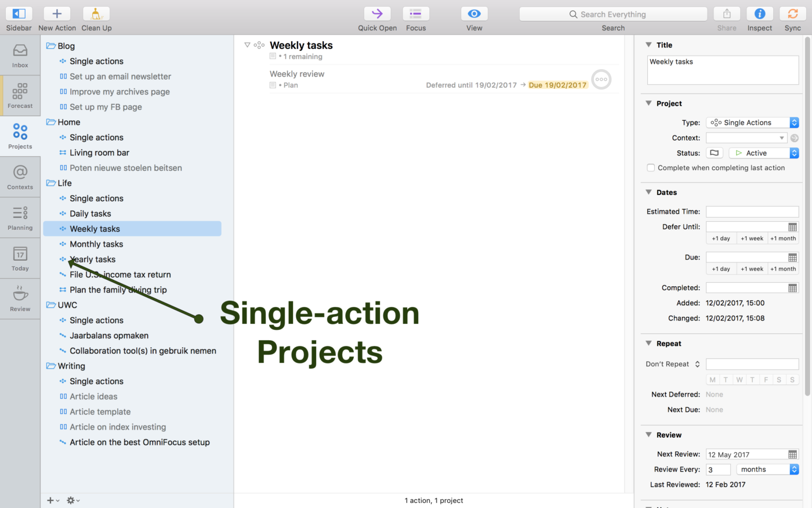The width and height of the screenshot is (812, 508).
Task: Select Daily tasks project
Action: coord(90,214)
